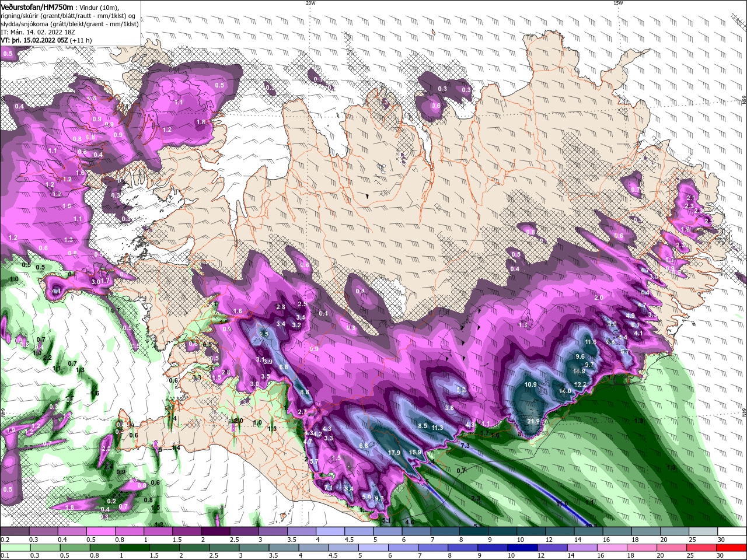Click the bright red 30 swatch in the bottom legend row
747x560 pixels.
click(x=732, y=548)
